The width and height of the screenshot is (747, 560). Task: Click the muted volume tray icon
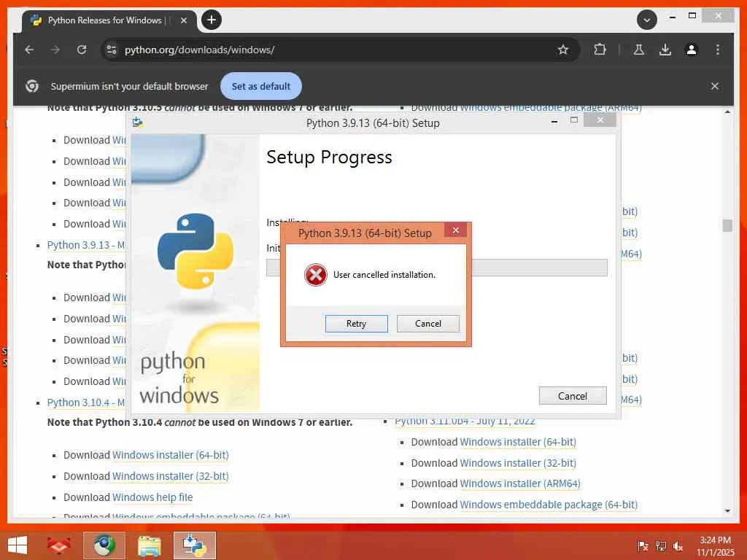(x=678, y=545)
